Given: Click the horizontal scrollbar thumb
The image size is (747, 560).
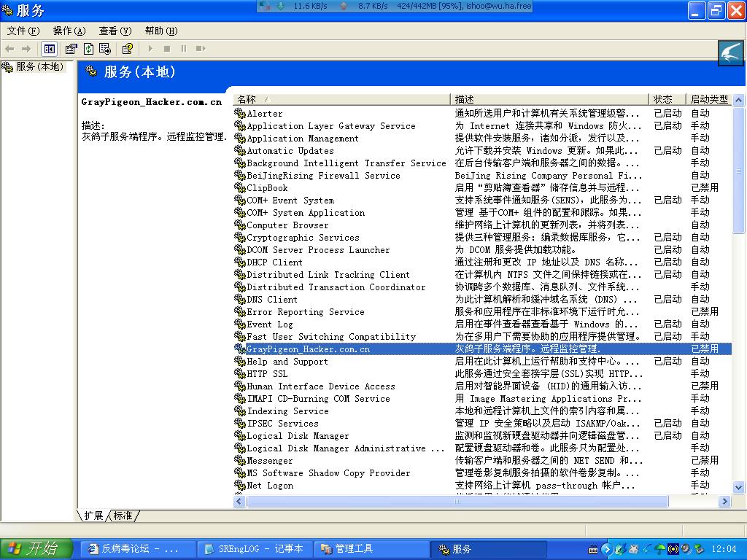Looking at the screenshot, I should coord(457,501).
